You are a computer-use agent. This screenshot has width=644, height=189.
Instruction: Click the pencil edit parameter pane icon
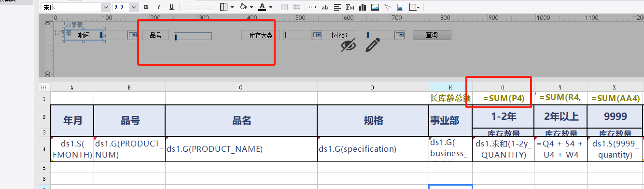click(x=373, y=45)
